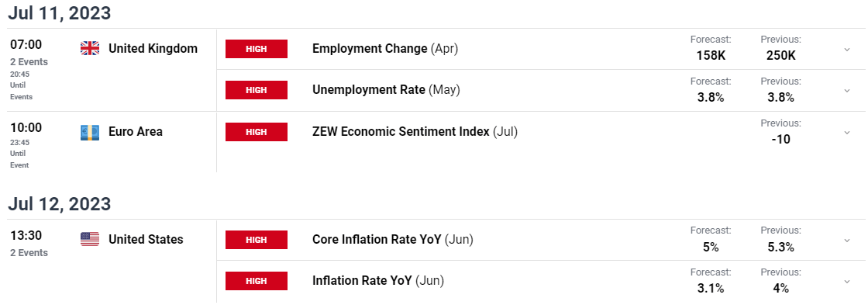
Task: Expand the Unemployment Rate event details
Action: [x=846, y=90]
